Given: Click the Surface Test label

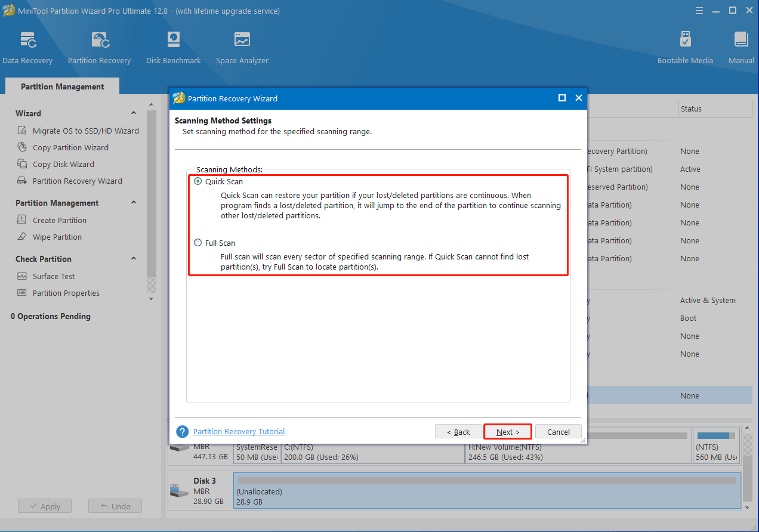Looking at the screenshot, I should 54,276.
